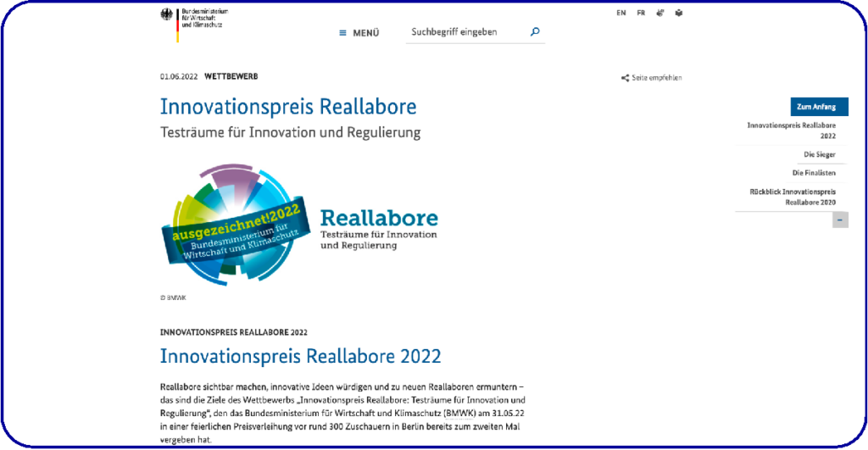Click the hamburger icon next to MENÜ
This screenshot has width=868, height=450.
tap(342, 33)
